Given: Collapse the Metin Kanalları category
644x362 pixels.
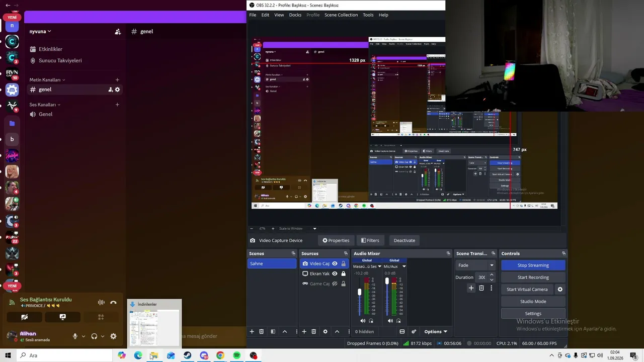Looking at the screenshot, I should (x=47, y=80).
